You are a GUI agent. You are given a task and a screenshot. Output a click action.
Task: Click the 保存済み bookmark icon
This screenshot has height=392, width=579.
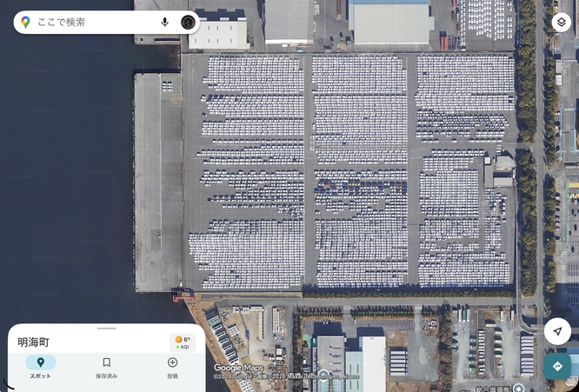pyautogui.click(x=106, y=362)
